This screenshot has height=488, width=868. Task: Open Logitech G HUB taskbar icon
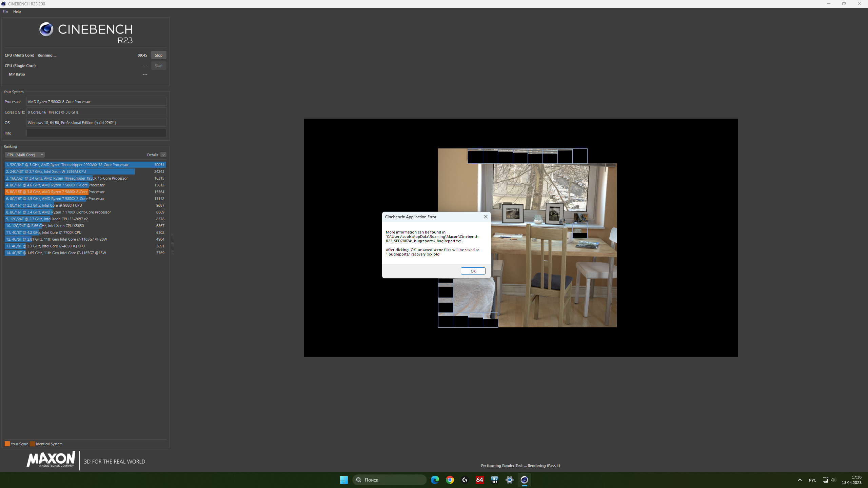click(465, 480)
